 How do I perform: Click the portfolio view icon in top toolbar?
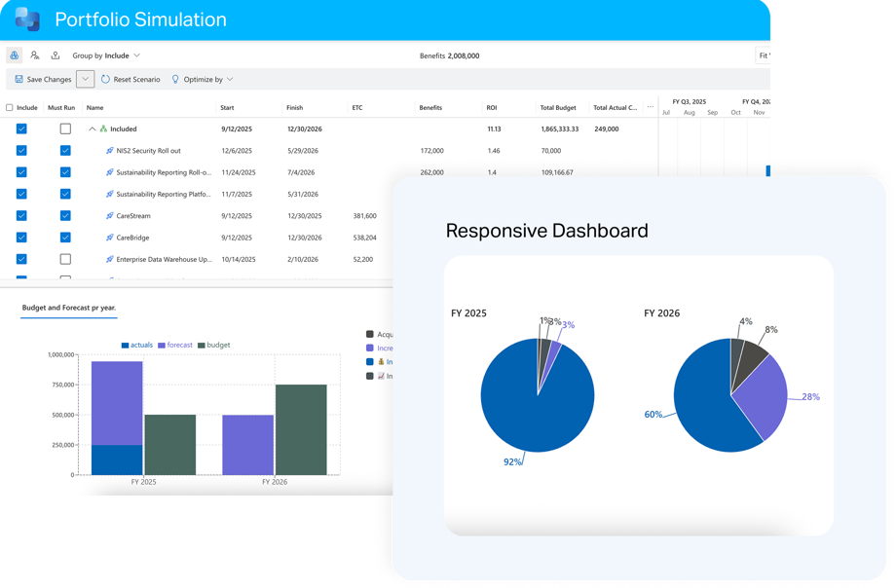(x=15, y=55)
